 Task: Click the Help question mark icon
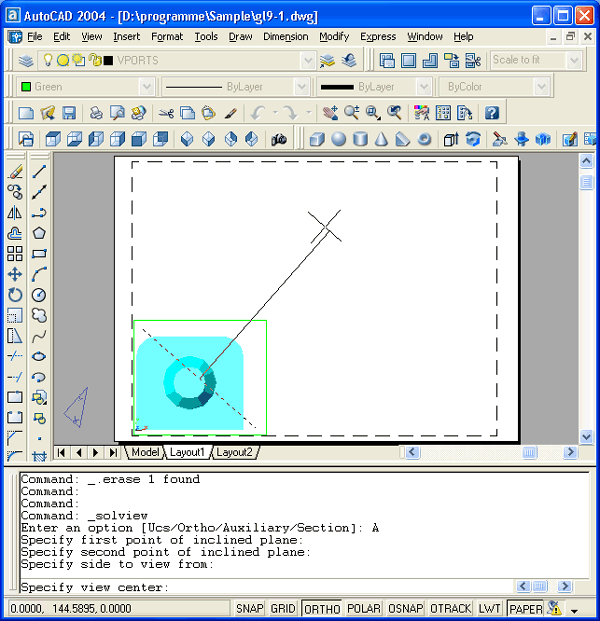pyautogui.click(x=491, y=113)
